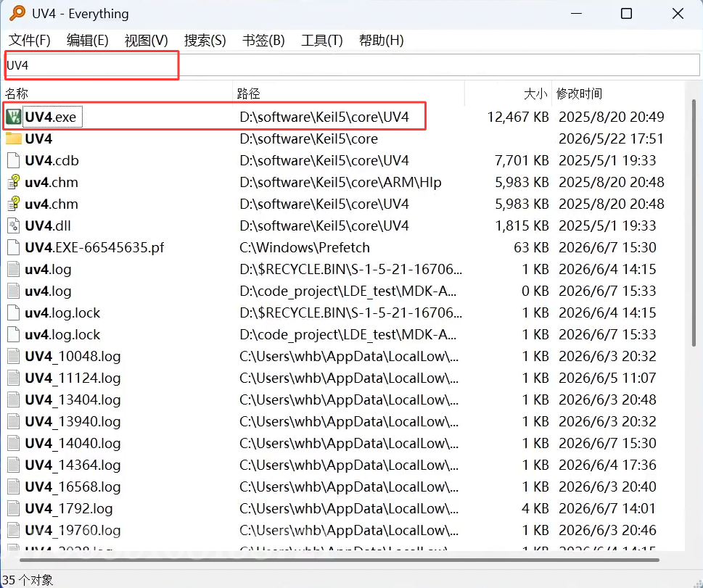Select the UV4_14364.log file icon
The height and width of the screenshot is (588, 703).
[x=14, y=465]
